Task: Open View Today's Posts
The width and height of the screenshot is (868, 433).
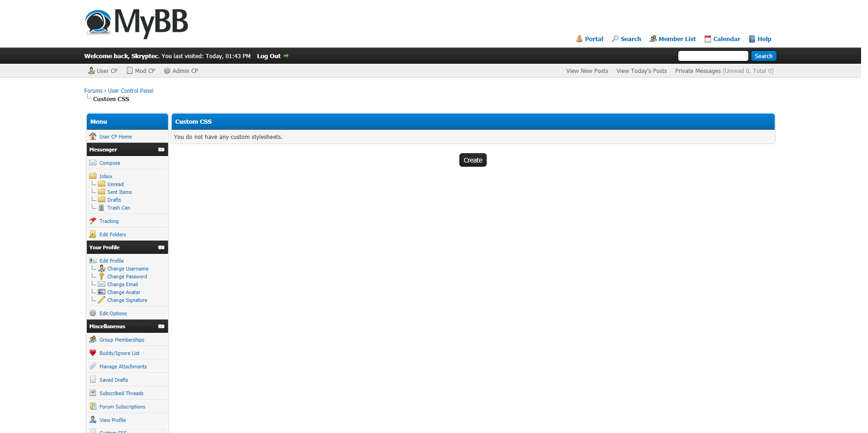Action: click(641, 71)
